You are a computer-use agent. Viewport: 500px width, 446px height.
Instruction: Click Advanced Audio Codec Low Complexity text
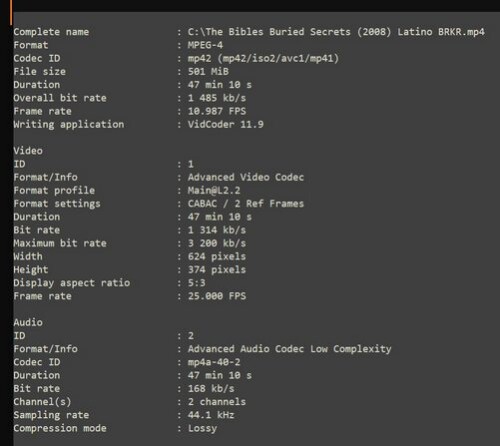(x=290, y=349)
